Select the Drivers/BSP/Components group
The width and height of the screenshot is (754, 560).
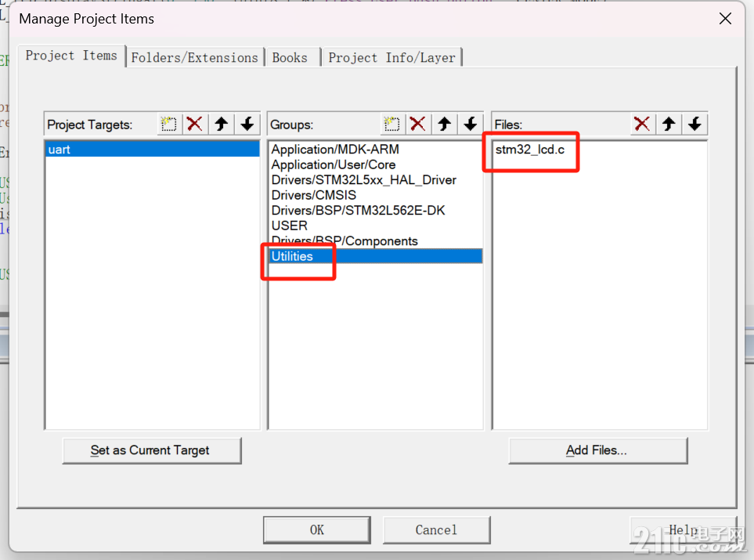(376, 241)
